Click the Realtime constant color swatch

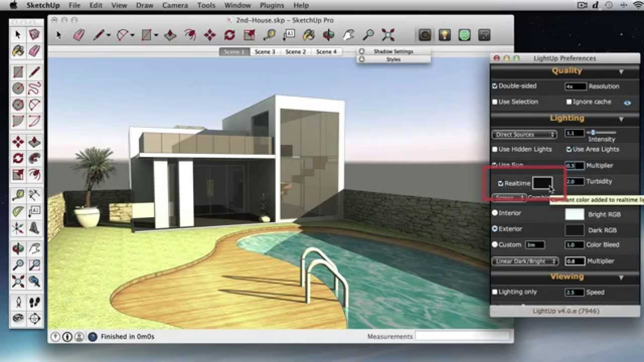pyautogui.click(x=542, y=183)
